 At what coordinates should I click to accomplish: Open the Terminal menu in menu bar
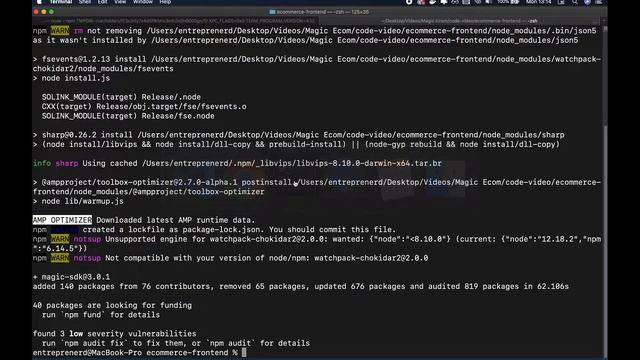60,2
